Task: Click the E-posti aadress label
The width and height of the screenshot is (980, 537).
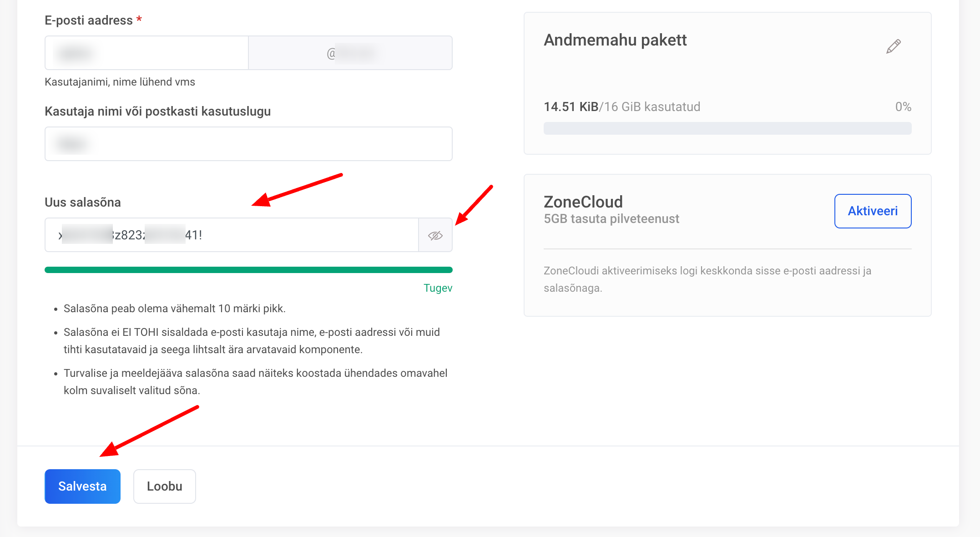Action: coord(89,20)
